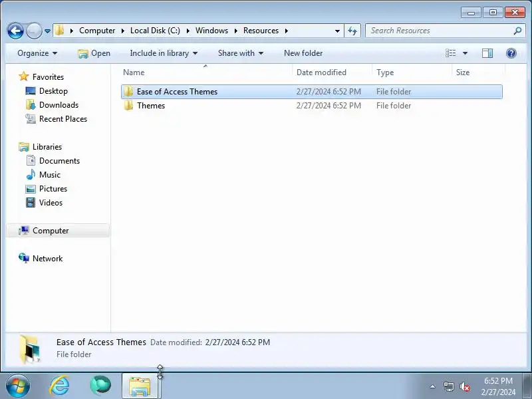Open the address bar history dropdown
Image resolution: width=532 pixels, height=399 pixels.
click(x=337, y=31)
